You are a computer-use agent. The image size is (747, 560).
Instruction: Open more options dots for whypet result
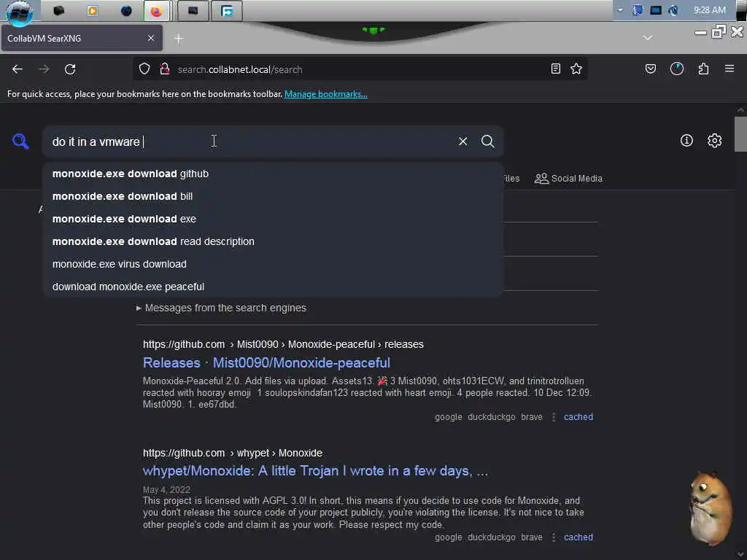point(553,537)
